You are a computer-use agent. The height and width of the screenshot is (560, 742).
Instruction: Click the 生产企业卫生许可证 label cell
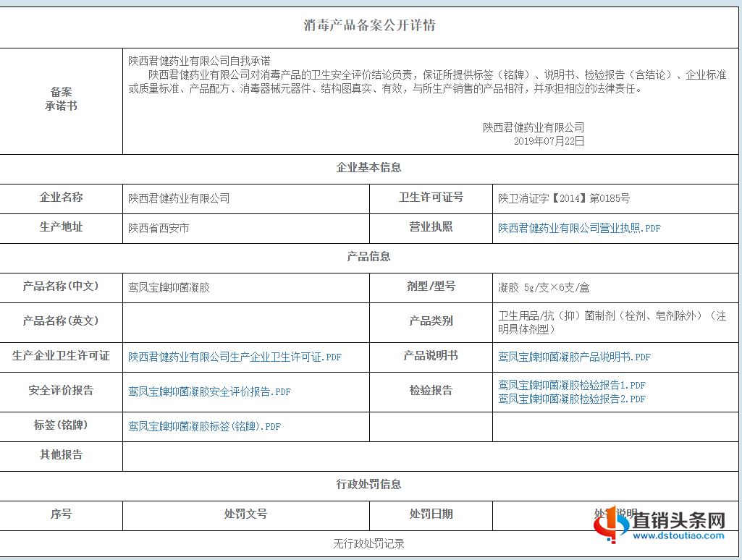tap(61, 356)
